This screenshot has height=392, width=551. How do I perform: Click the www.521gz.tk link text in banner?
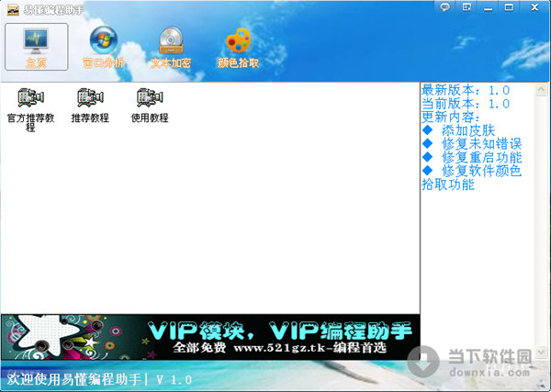(x=280, y=348)
